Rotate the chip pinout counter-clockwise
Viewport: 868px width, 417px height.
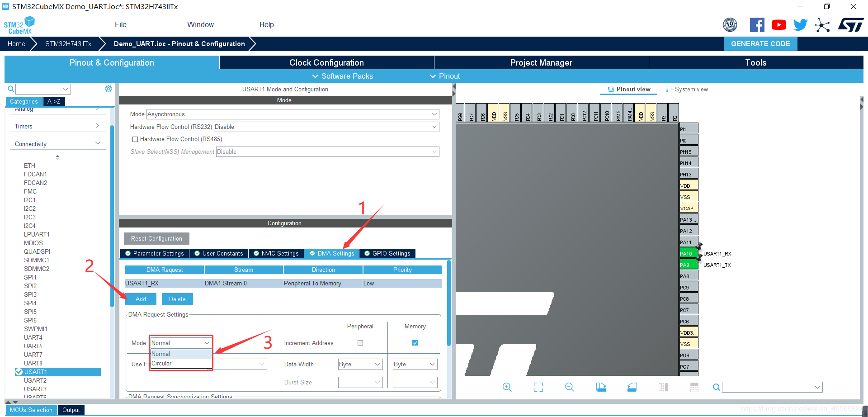click(x=632, y=387)
